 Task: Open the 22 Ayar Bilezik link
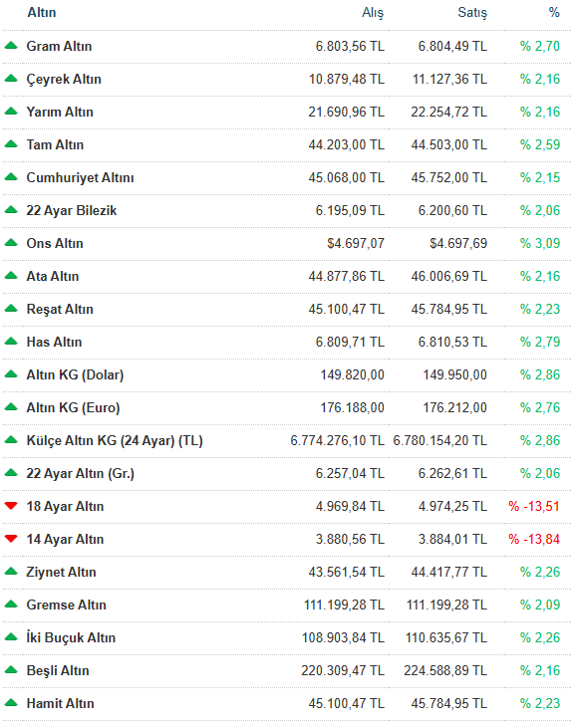(x=72, y=211)
